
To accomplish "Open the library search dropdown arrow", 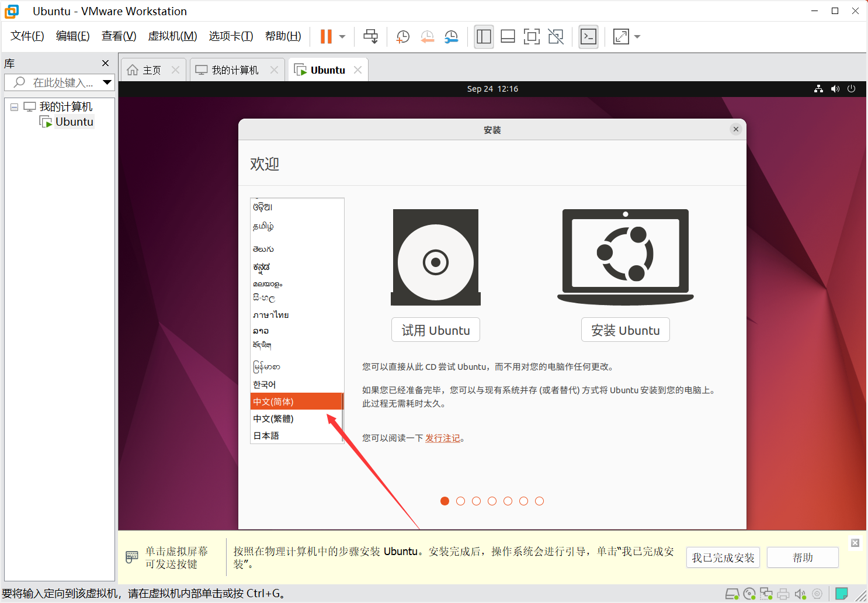I will click(x=107, y=82).
